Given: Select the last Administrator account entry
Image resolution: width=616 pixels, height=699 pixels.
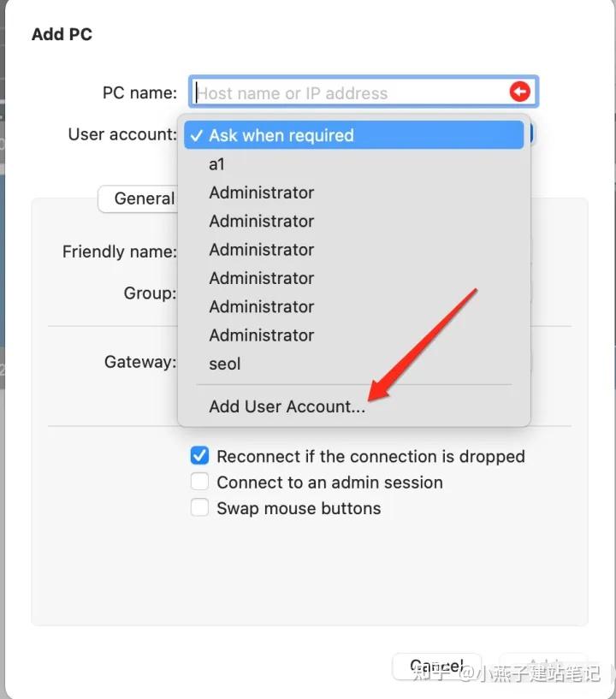Looking at the screenshot, I should [x=261, y=335].
